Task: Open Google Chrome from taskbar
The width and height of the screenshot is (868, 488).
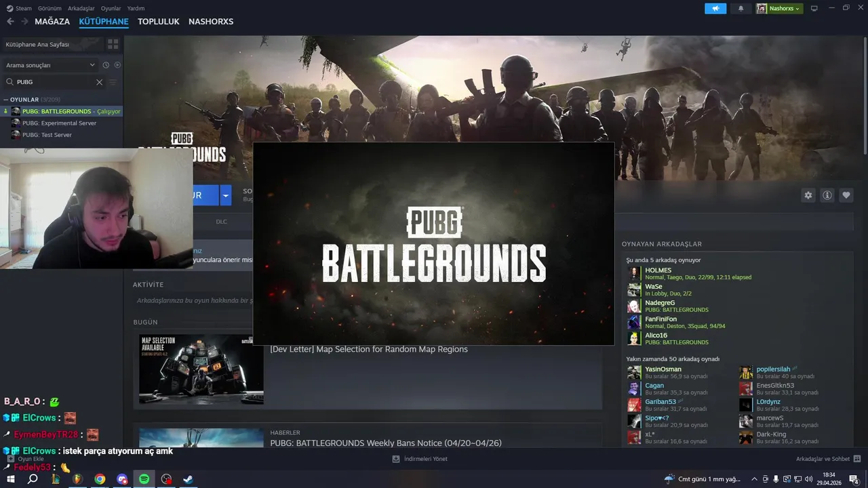Action: [x=100, y=479]
